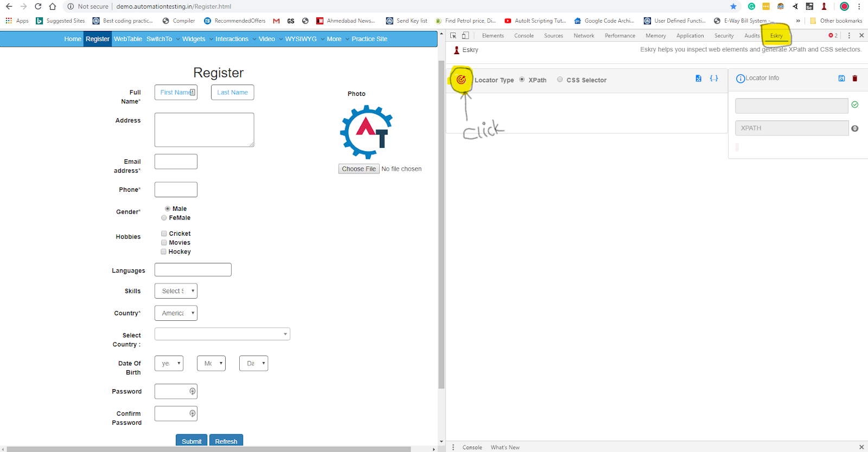The image size is (868, 452).
Task: Click the page vertical scrollbar
Action: pos(441,224)
